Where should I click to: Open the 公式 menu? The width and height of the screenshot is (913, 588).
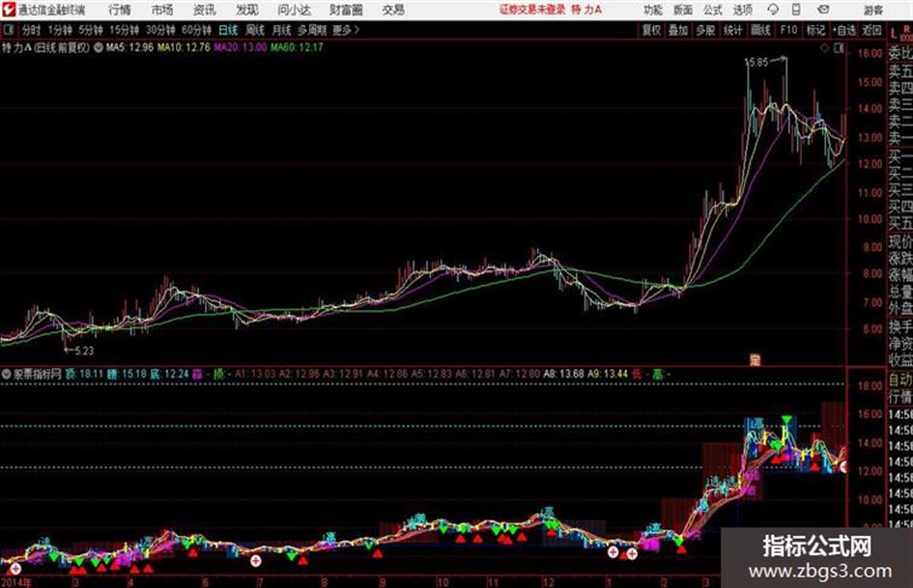click(x=713, y=10)
